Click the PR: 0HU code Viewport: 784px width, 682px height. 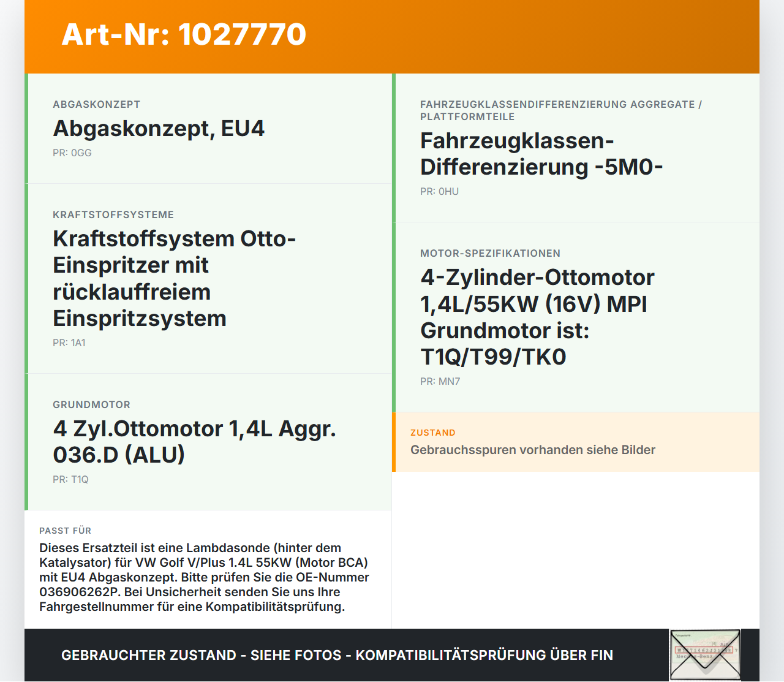[x=439, y=192]
